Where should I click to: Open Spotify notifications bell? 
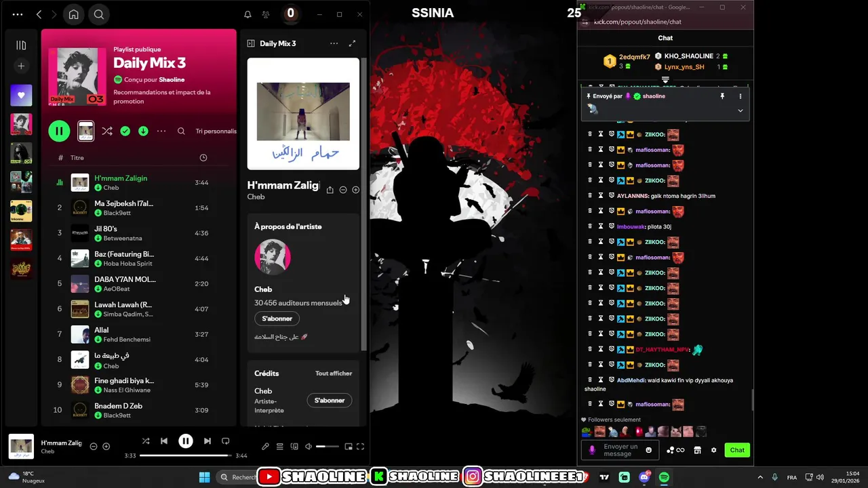[248, 14]
